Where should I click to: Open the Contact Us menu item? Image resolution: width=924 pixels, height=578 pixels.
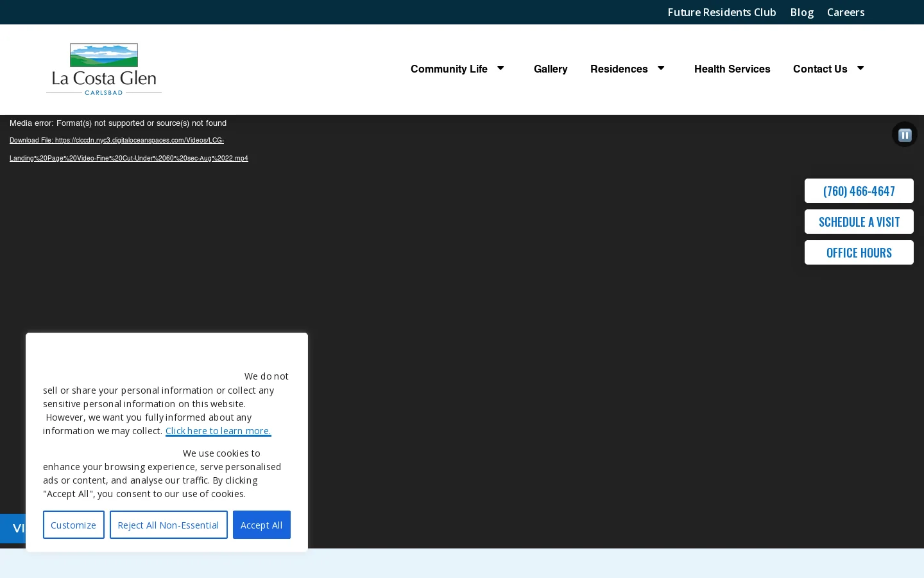coord(820,69)
